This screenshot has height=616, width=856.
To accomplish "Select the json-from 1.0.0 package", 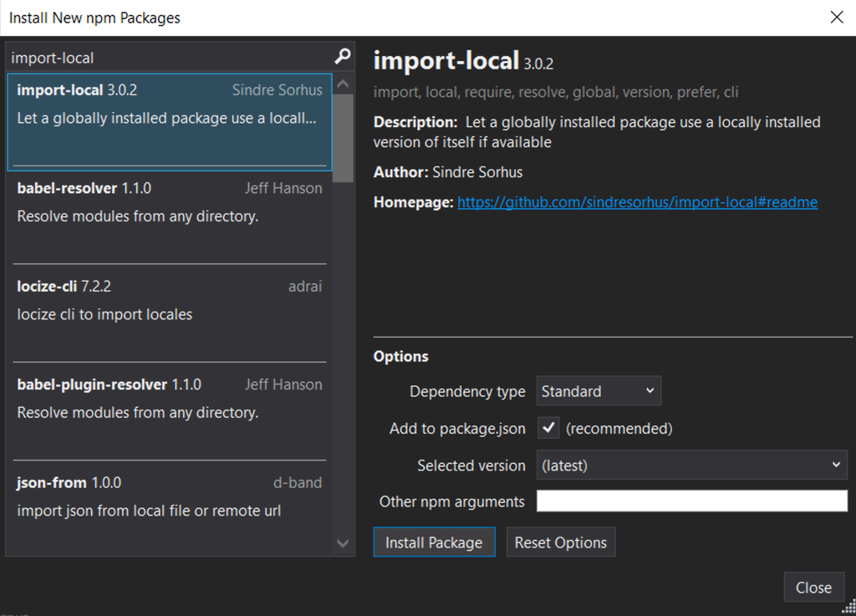I will (169, 510).
